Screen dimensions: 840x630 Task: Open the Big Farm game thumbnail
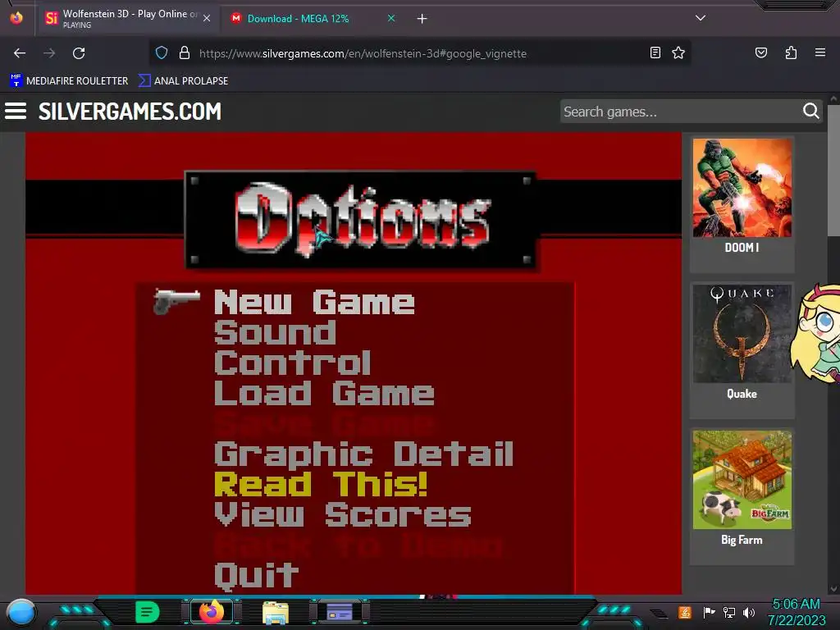(x=742, y=480)
